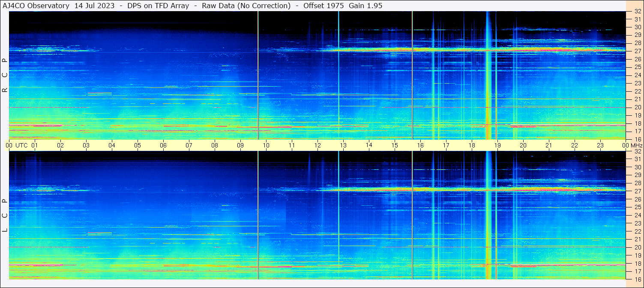
Task: Click the 03 hour label on the time axis
Action: pos(86,145)
